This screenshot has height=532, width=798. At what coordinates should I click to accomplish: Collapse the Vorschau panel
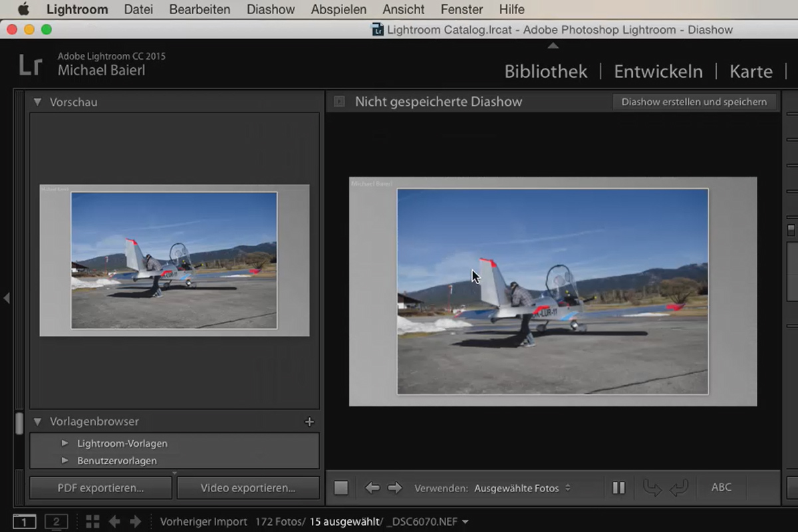pyautogui.click(x=37, y=102)
